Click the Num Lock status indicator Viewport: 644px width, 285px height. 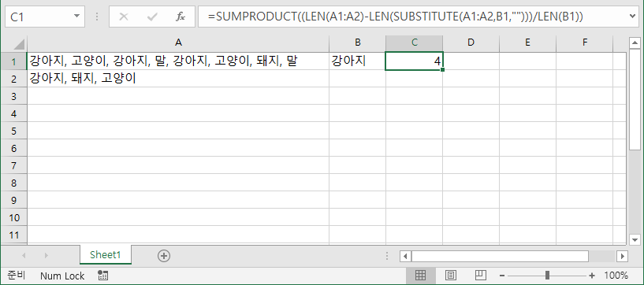tap(62, 276)
